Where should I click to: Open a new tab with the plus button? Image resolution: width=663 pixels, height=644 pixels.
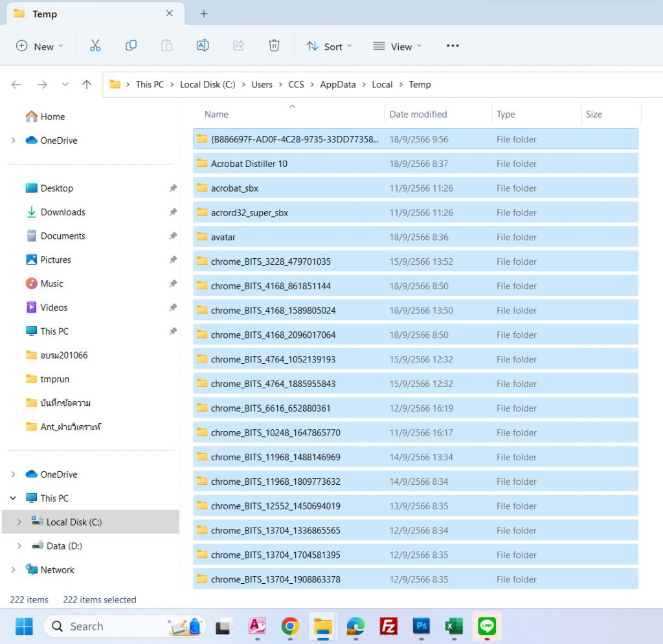point(203,13)
